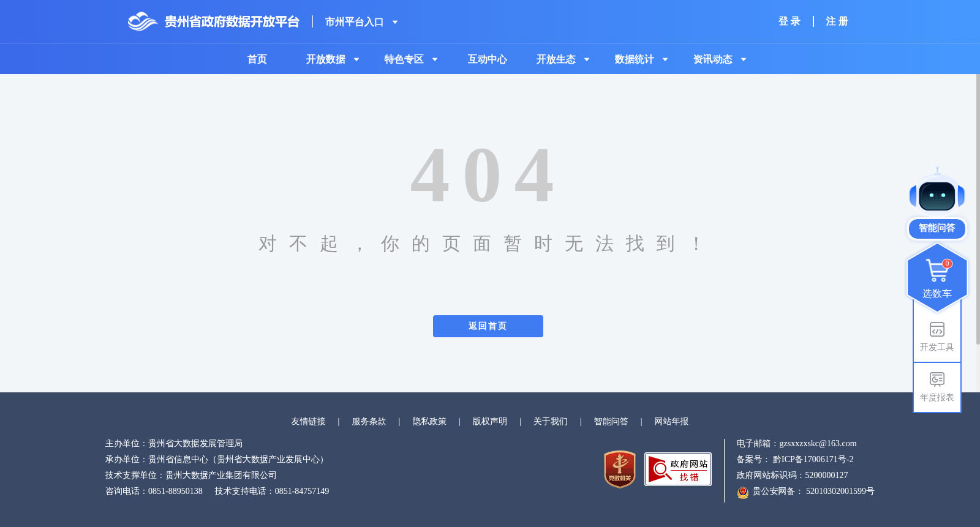Click the 登录 link
Viewport: 980px width, 527px height.
pyautogui.click(x=790, y=21)
